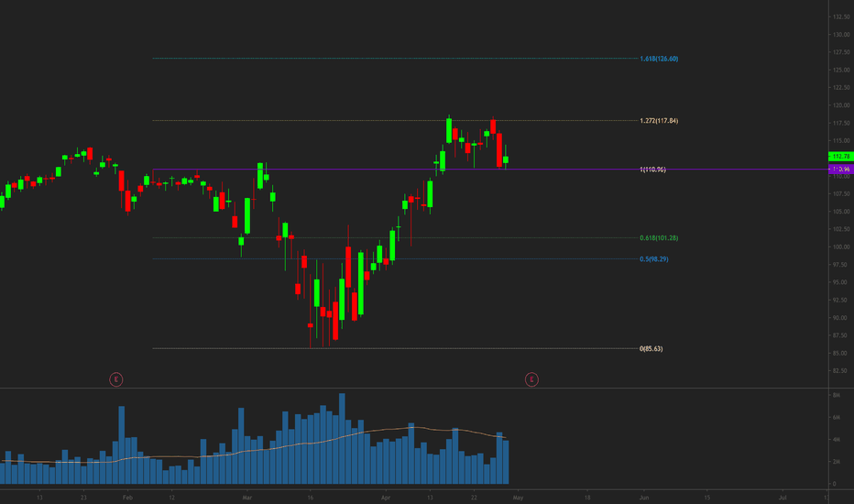Click the 127.50 price axis label
The image size is (854, 504).
click(841, 52)
